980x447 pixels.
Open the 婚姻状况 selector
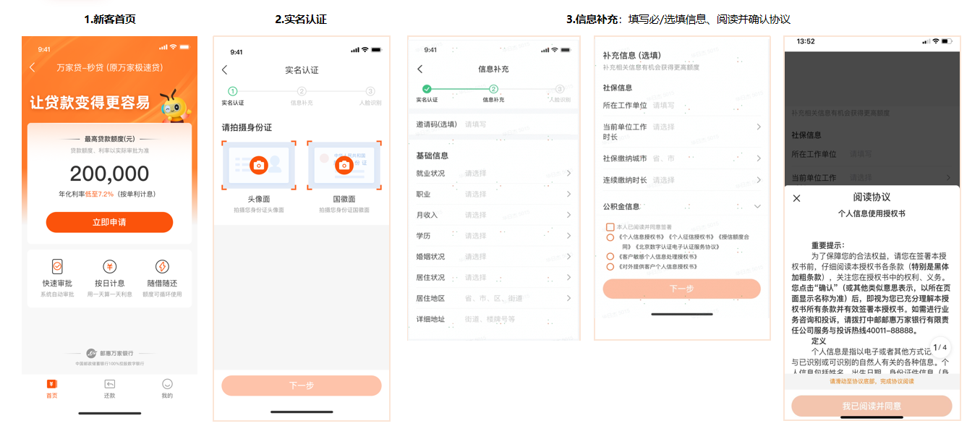(x=493, y=257)
